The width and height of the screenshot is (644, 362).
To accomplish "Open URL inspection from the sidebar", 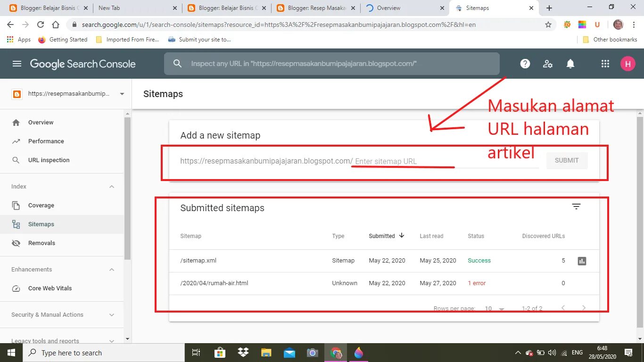I will click(62, 160).
